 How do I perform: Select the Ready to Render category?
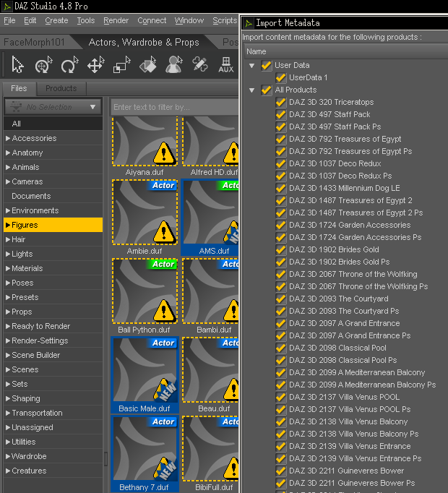click(x=53, y=326)
